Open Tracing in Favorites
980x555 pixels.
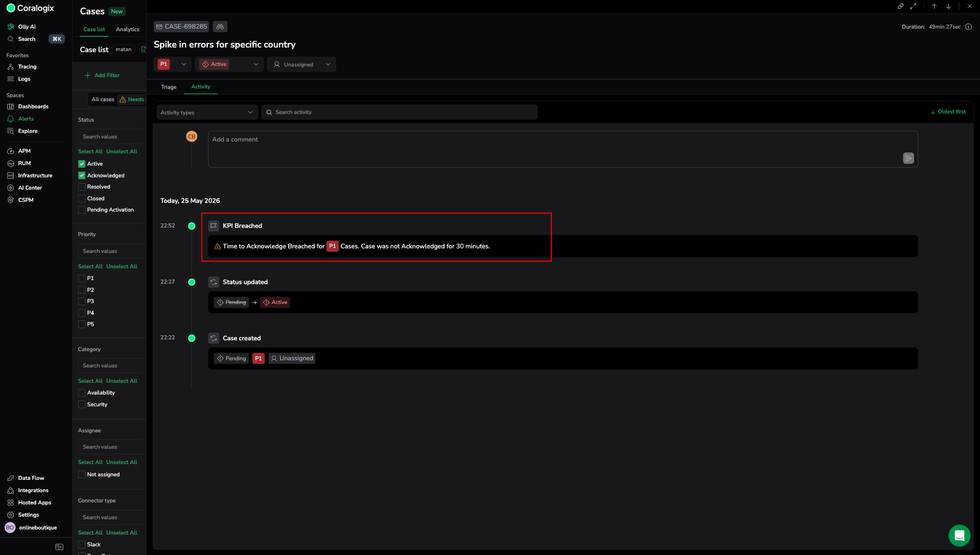pyautogui.click(x=22, y=66)
